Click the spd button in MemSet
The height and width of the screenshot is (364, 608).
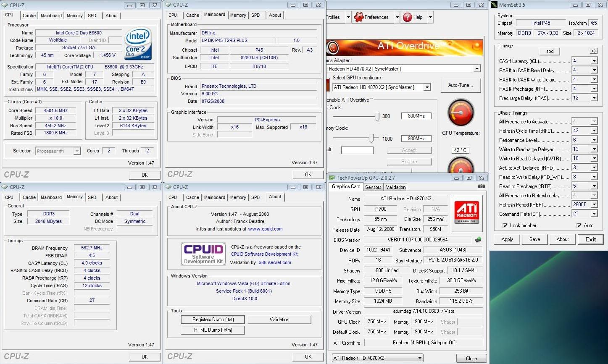tap(550, 51)
